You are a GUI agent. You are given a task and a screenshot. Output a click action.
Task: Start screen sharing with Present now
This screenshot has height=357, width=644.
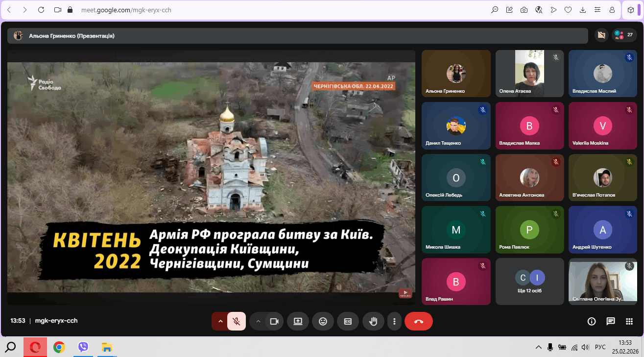pyautogui.click(x=298, y=321)
